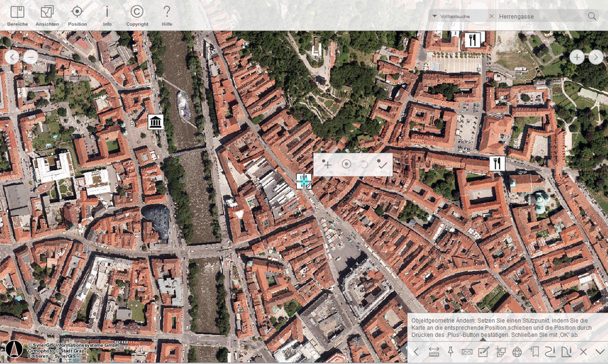Show the Copyright information
The width and height of the screenshot is (608, 364).
point(137,15)
